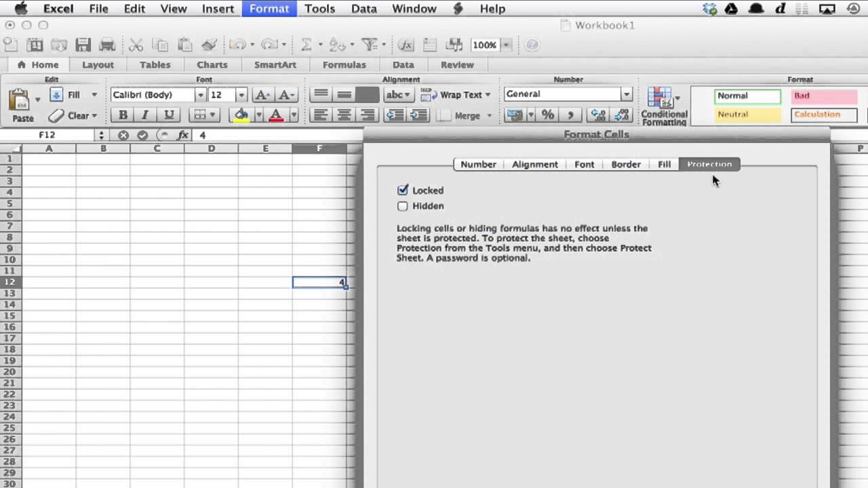Select the Alignment tab in Format Cells
Screen dimensions: 868x488
pyautogui.click(x=535, y=164)
